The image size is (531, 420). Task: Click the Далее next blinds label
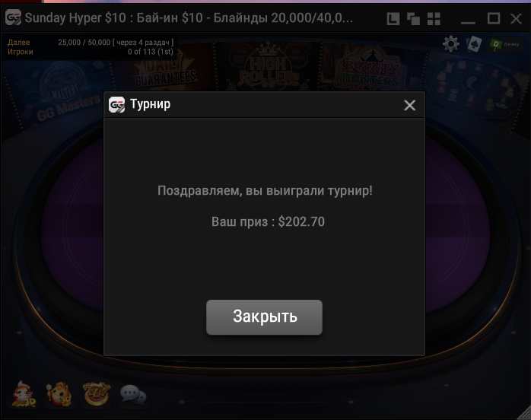(x=18, y=43)
